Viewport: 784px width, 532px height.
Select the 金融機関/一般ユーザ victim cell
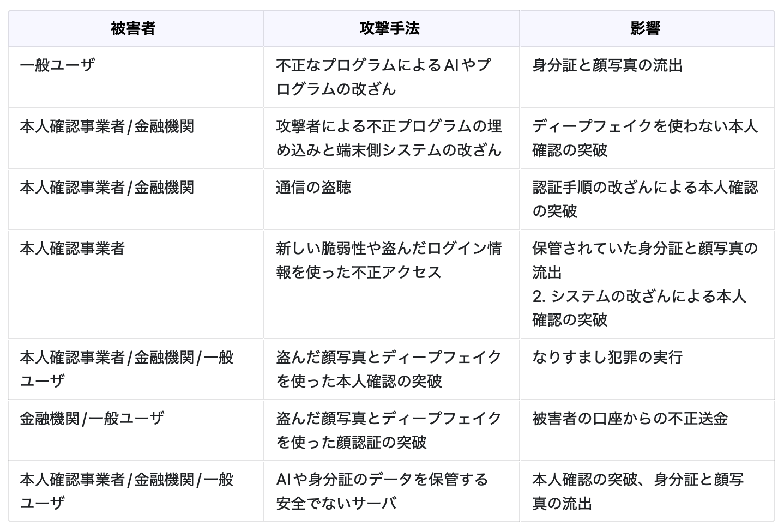click(92, 419)
